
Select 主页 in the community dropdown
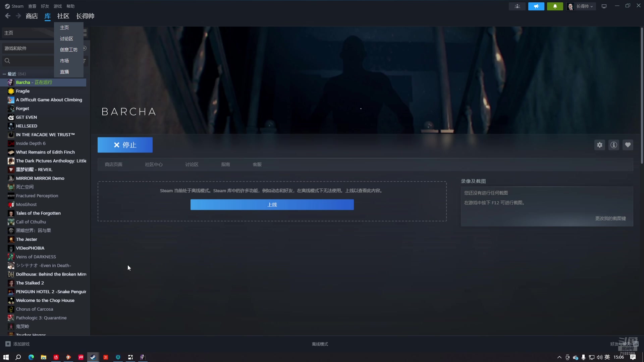tap(68, 27)
